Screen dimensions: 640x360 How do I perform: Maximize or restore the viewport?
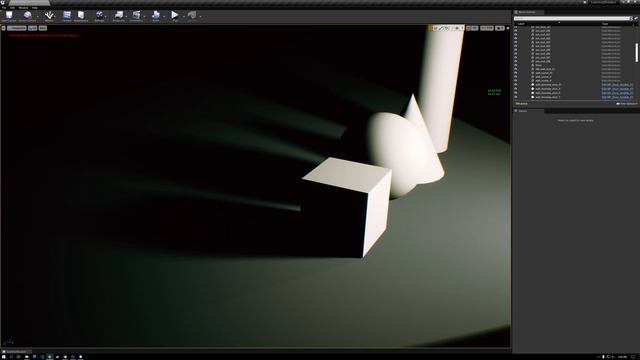click(508, 28)
